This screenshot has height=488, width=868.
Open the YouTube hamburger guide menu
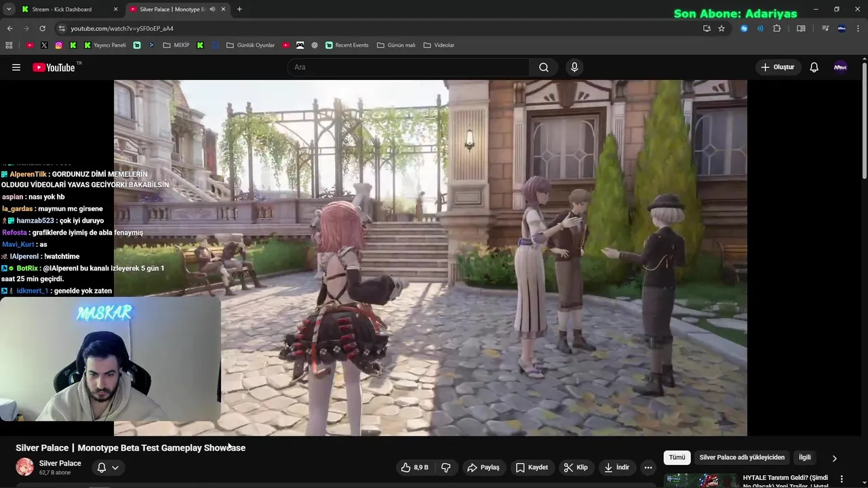click(16, 67)
